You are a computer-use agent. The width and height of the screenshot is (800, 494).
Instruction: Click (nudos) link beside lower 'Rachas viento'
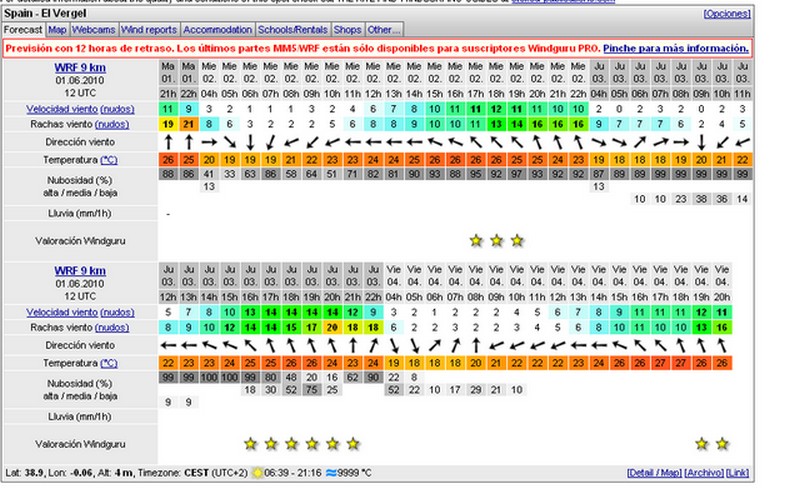click(x=112, y=327)
